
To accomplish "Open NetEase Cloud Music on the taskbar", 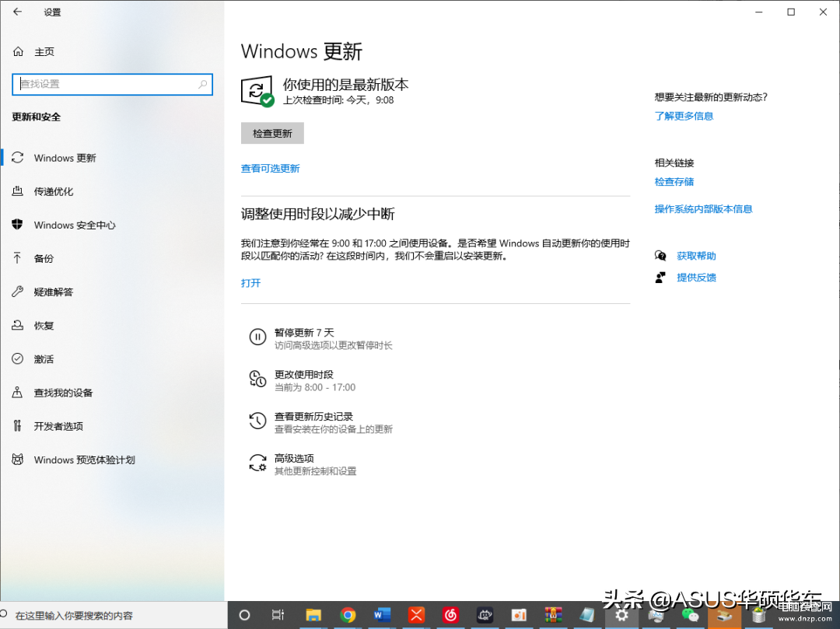I will pos(450,615).
